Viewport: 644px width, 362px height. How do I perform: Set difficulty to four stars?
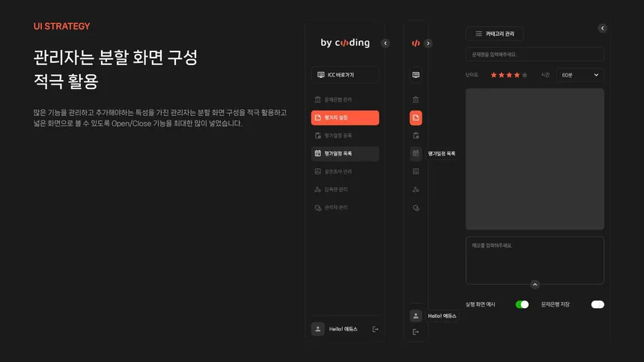pos(517,75)
